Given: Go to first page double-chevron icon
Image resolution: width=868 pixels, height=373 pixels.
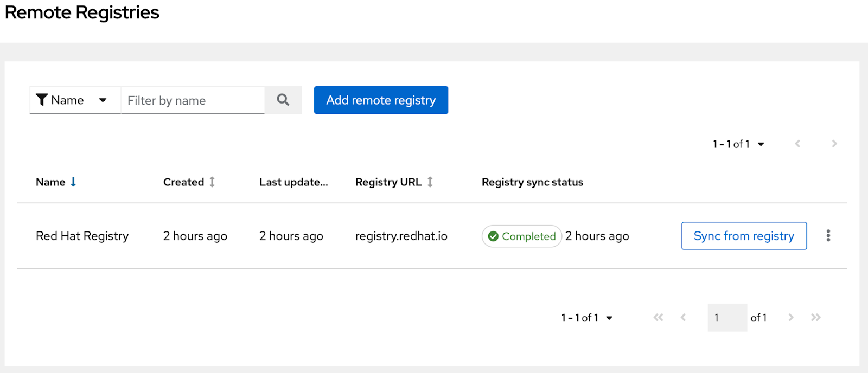Looking at the screenshot, I should pos(658,317).
